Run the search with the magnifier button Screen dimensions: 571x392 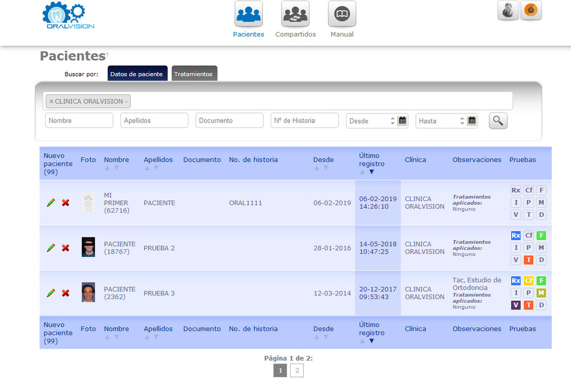pos(498,120)
